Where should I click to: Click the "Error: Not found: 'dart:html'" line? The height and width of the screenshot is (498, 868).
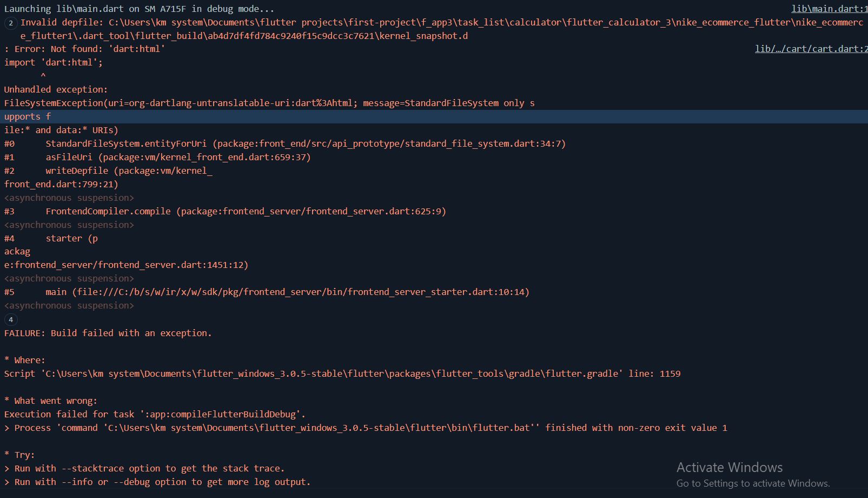[x=84, y=49]
